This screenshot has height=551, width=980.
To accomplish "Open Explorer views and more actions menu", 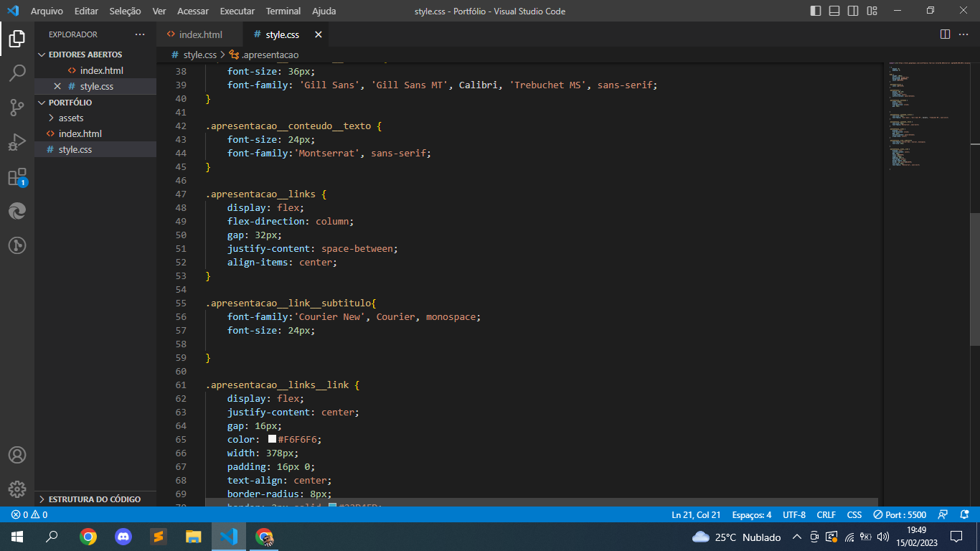I will [140, 34].
